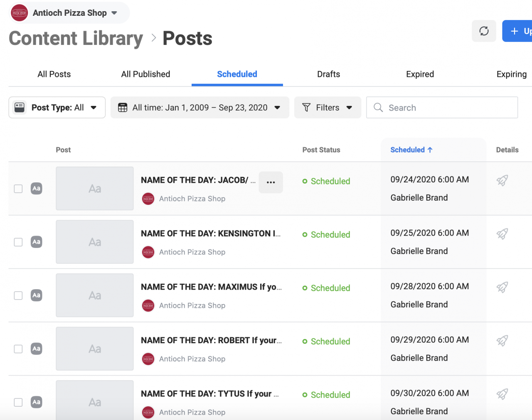
Task: Click the Antioch Pizza Shop logo avatar
Action: 20,13
